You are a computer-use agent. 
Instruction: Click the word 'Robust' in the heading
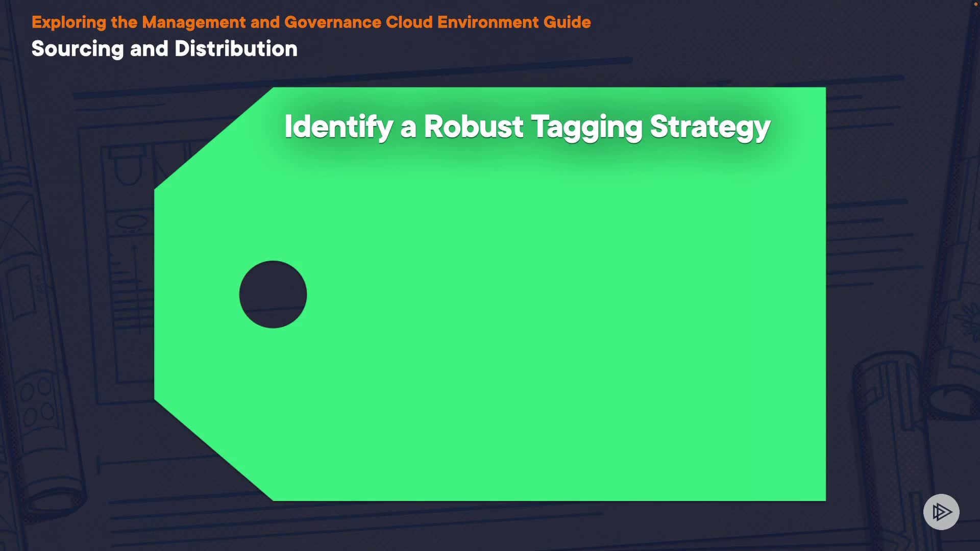coord(473,126)
